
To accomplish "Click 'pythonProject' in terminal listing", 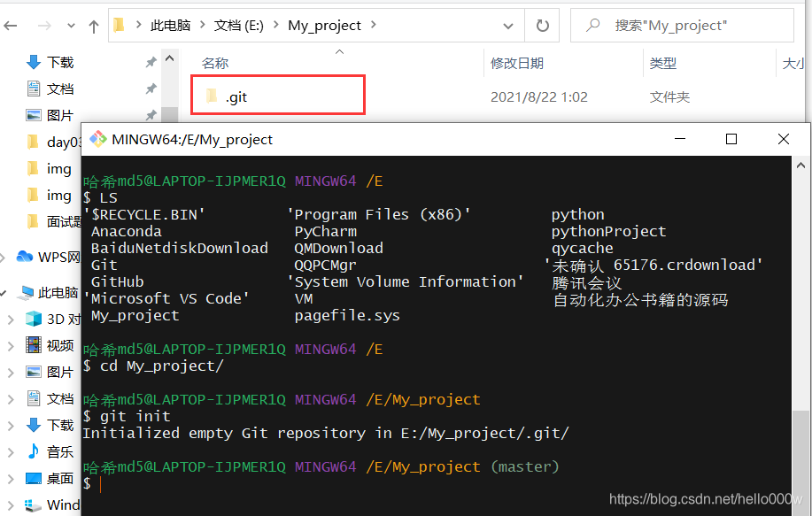I will point(608,231).
